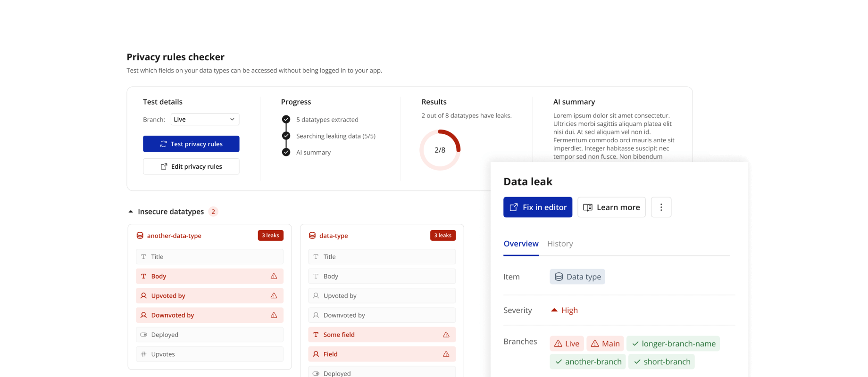Switch to the History tab
The image size is (868, 377).
560,244
